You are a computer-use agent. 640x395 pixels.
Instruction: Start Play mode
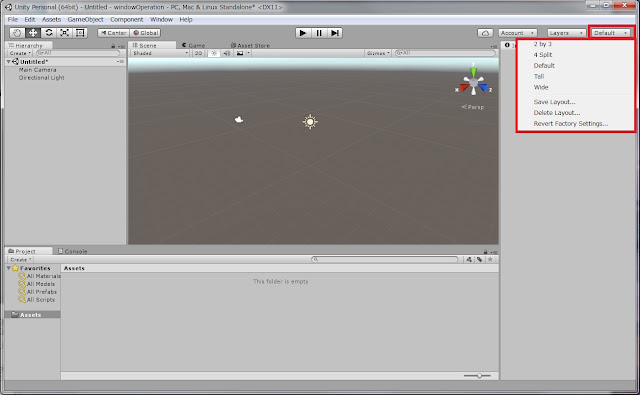point(303,33)
